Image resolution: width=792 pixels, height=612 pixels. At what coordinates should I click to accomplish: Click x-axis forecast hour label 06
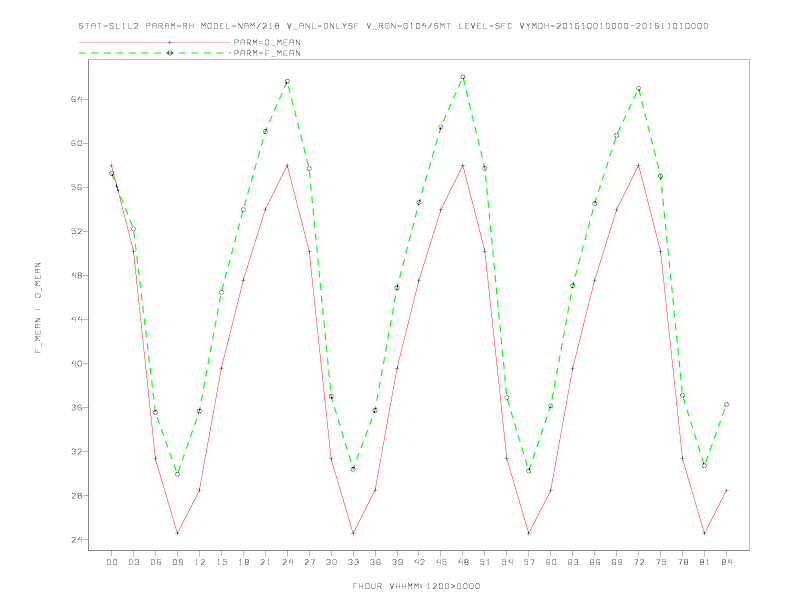156,562
